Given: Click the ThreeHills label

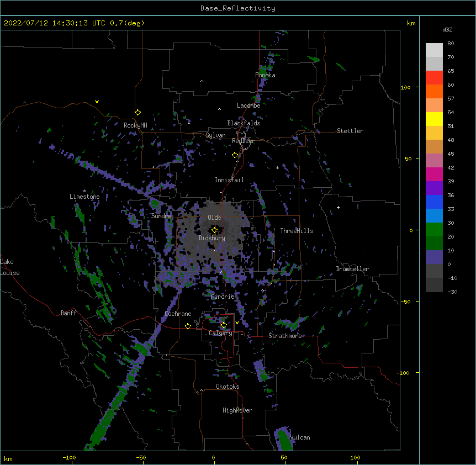Looking at the screenshot, I should [297, 231].
